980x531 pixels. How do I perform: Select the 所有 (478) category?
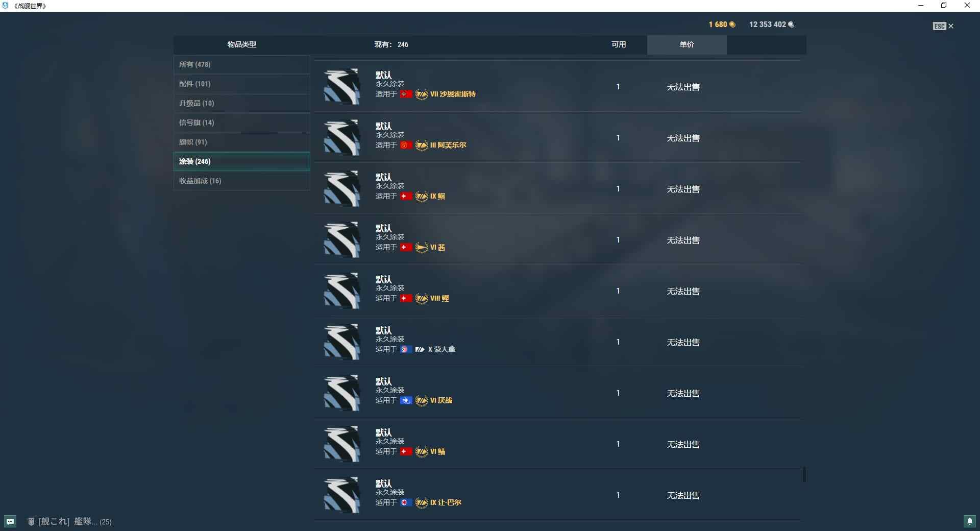click(x=241, y=64)
